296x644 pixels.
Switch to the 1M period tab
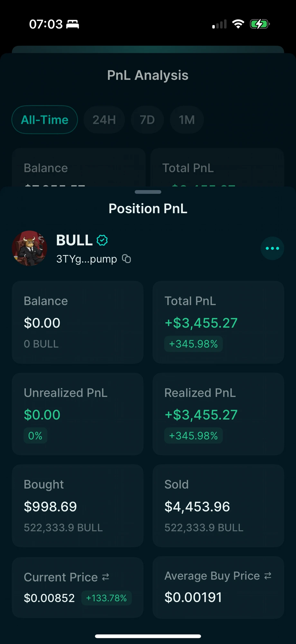(187, 120)
